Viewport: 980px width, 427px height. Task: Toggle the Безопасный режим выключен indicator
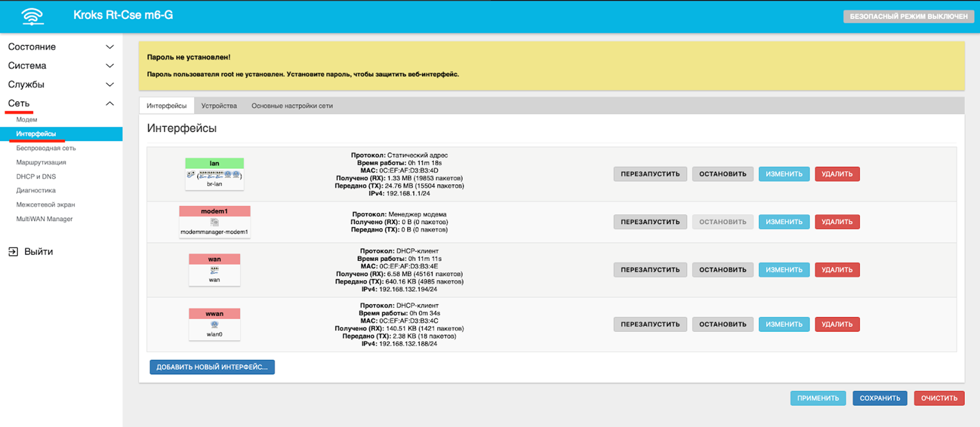coord(908,17)
